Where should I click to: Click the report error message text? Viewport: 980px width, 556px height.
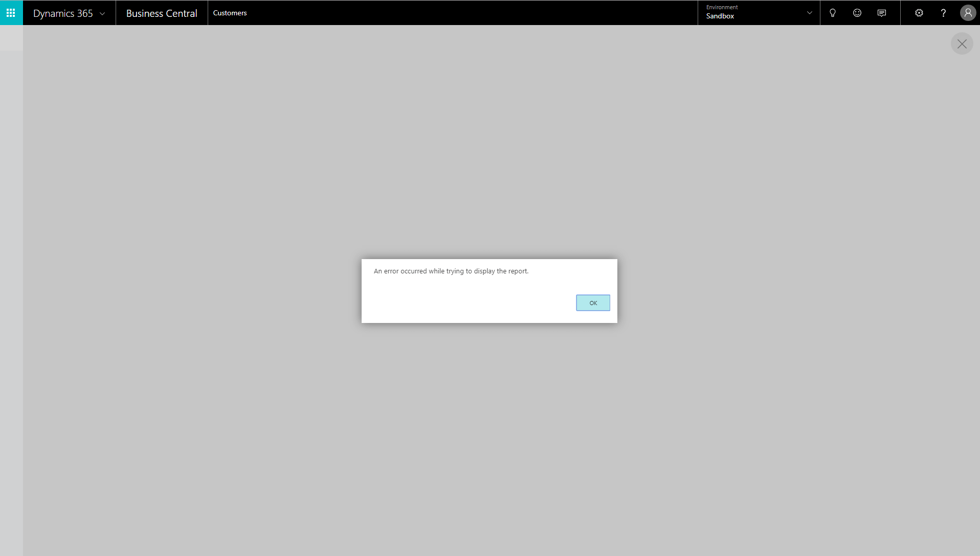451,271
